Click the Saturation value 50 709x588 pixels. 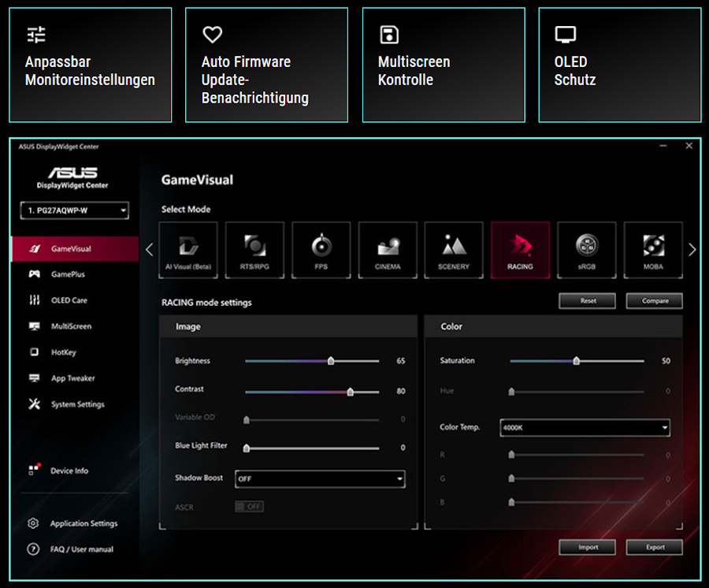(666, 360)
